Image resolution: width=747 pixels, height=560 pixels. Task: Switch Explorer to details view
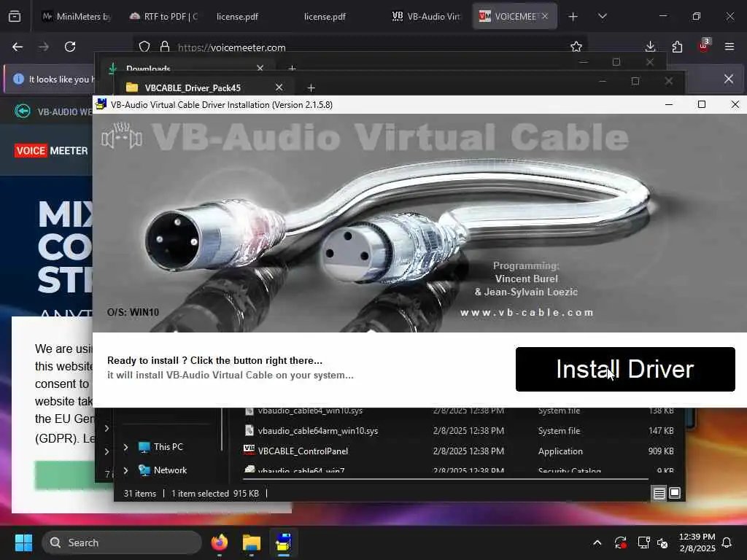coord(659,494)
